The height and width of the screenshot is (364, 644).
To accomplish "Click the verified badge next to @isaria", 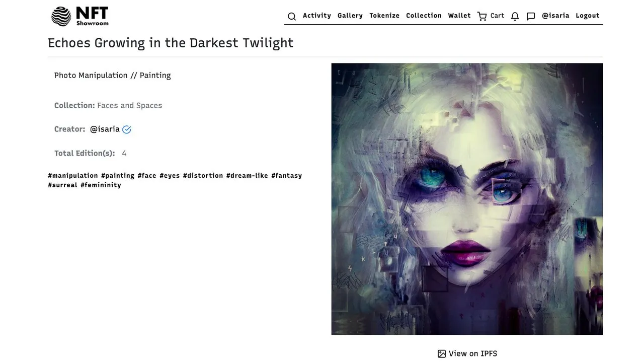I will [127, 129].
